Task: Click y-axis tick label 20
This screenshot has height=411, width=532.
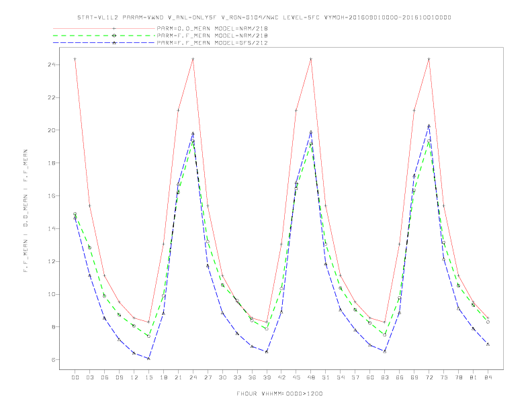Action: click(x=52, y=130)
